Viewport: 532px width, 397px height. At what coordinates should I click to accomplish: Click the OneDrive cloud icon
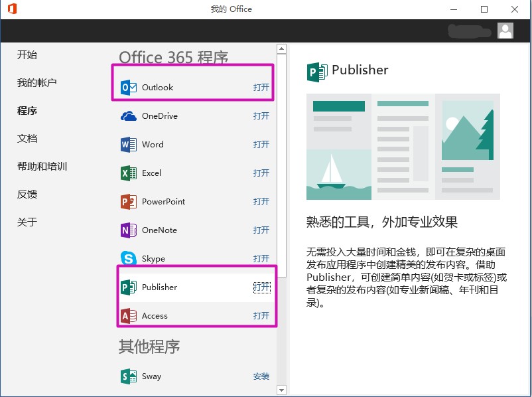pyautogui.click(x=129, y=116)
